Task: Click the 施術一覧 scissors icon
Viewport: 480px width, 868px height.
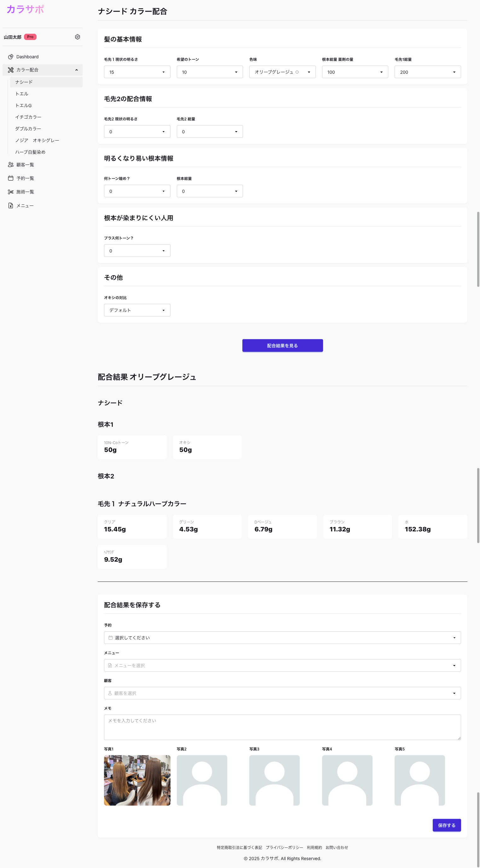Action: (x=11, y=192)
